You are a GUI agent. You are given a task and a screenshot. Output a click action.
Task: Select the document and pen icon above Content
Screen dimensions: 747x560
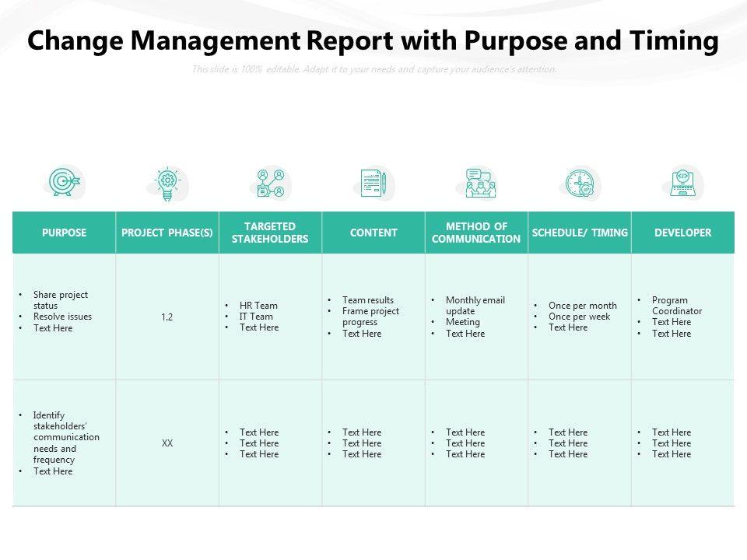point(373,184)
